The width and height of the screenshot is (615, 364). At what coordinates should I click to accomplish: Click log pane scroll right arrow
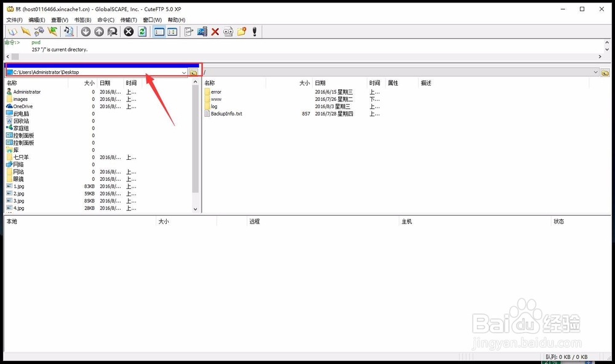(x=600, y=57)
